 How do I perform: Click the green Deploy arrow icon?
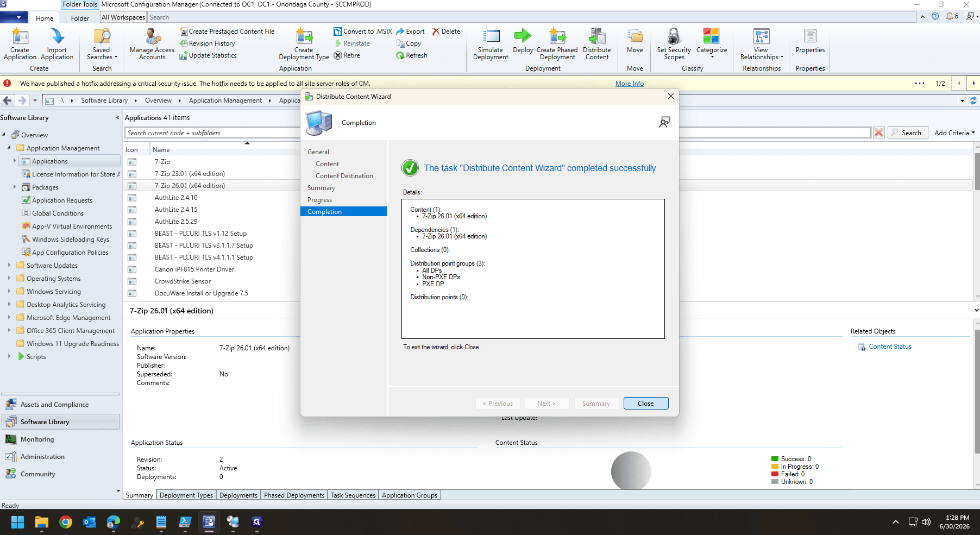[x=523, y=36]
